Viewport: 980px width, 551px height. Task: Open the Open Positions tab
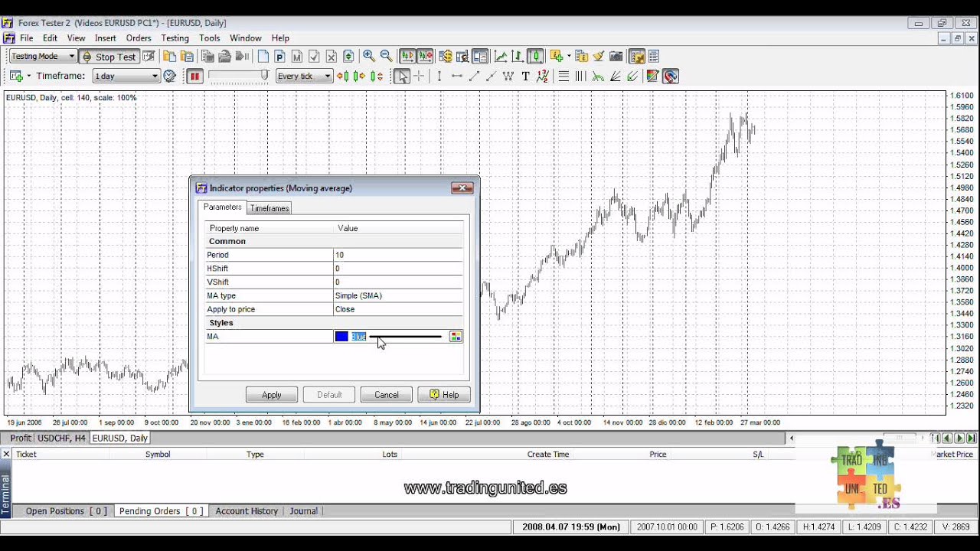(x=66, y=511)
